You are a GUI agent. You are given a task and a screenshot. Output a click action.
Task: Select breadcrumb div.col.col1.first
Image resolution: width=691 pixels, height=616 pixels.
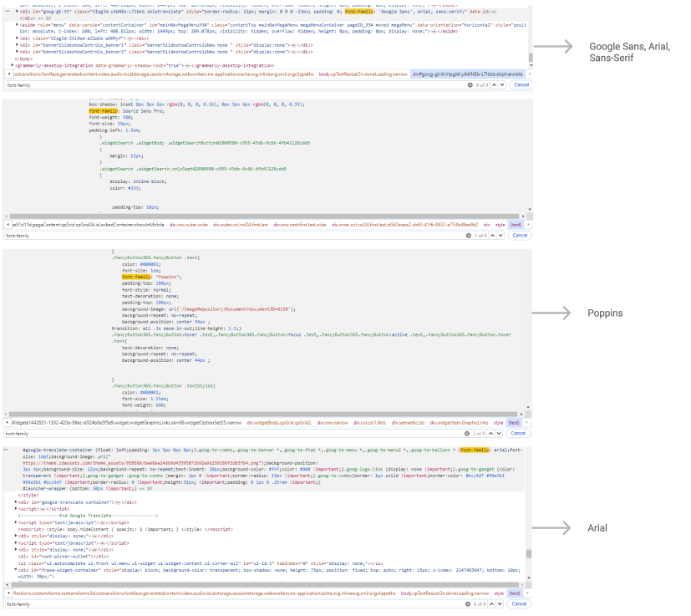point(369,422)
